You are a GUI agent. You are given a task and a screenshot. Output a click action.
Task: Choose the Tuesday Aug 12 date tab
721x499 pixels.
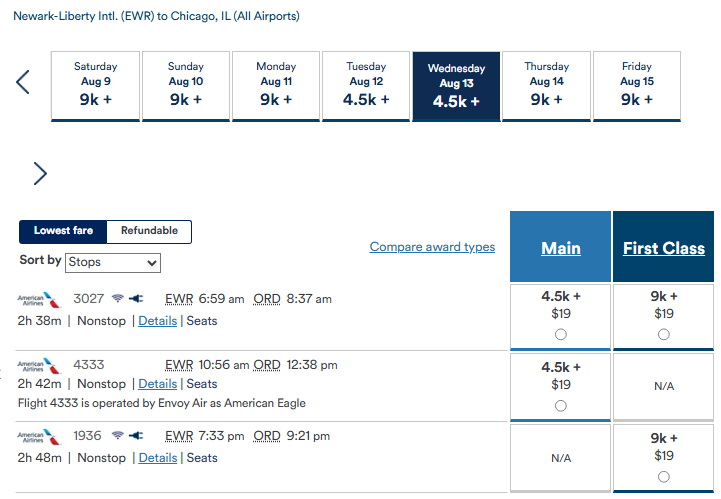366,86
